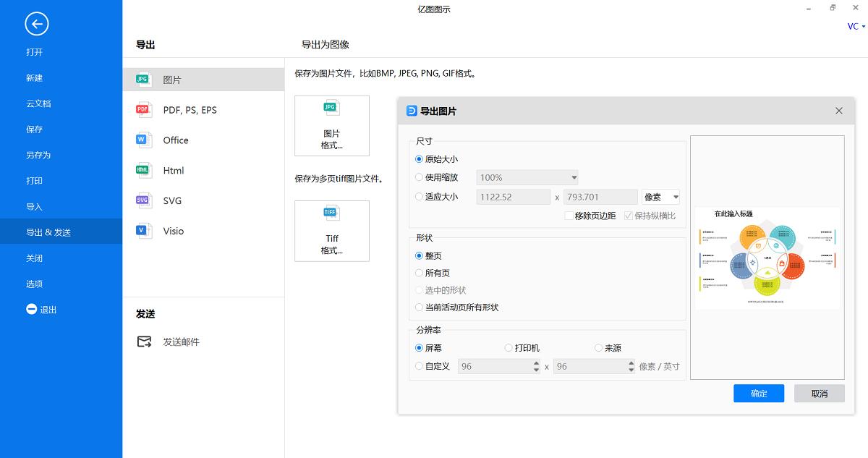Select the Visio export format icon

pyautogui.click(x=142, y=231)
